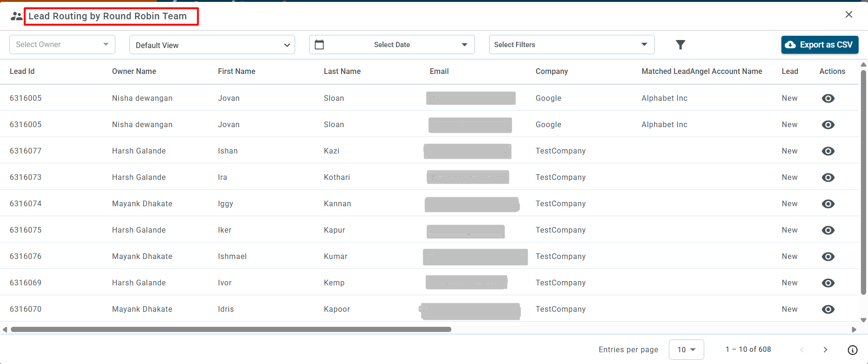The height and width of the screenshot is (364, 868).
Task: View details of lead 6316076
Action: pyautogui.click(x=828, y=257)
